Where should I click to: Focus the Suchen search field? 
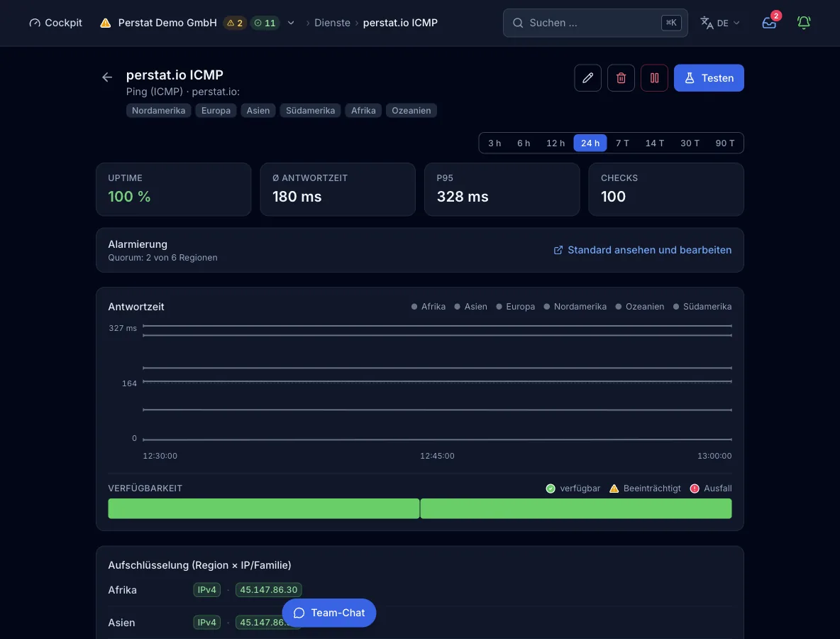coord(595,23)
